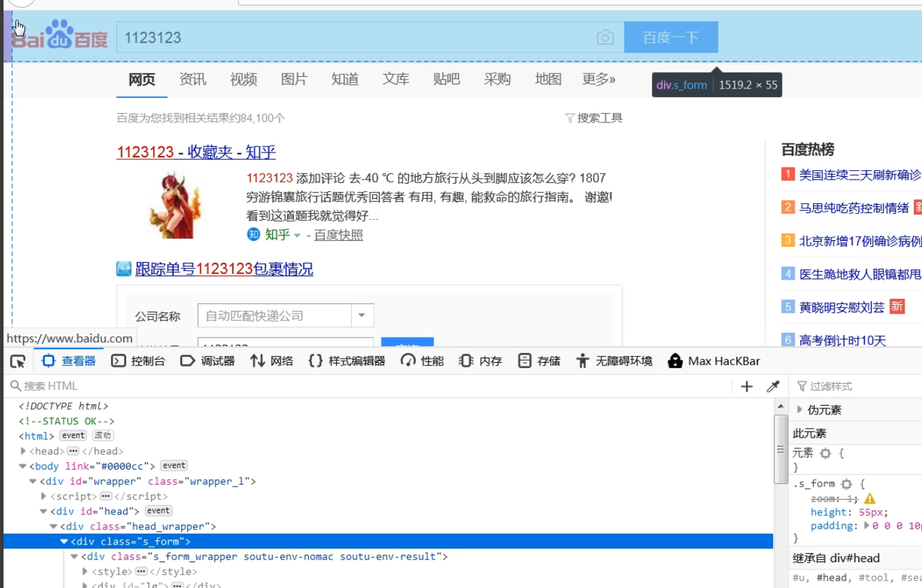Select the 贴吧 search category
Image resolution: width=922 pixels, height=588 pixels.
pos(446,80)
